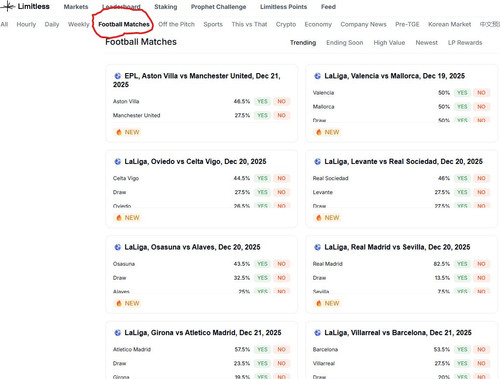Click the Limitless logo icon
This screenshot has height=379, width=500.
tap(8, 6)
